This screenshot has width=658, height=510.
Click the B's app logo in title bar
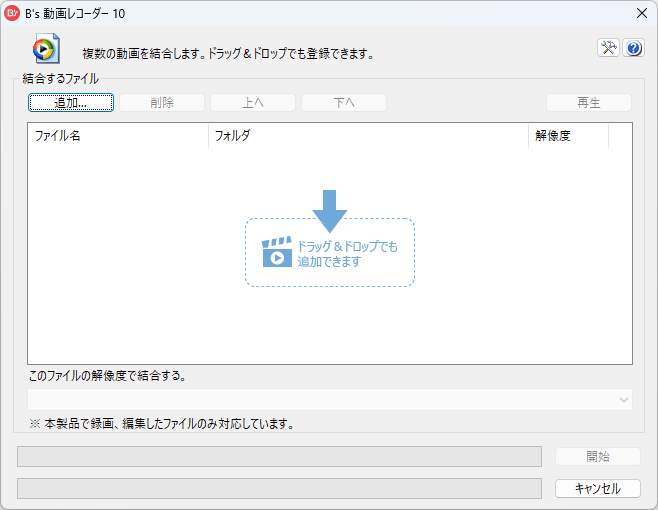point(14,13)
